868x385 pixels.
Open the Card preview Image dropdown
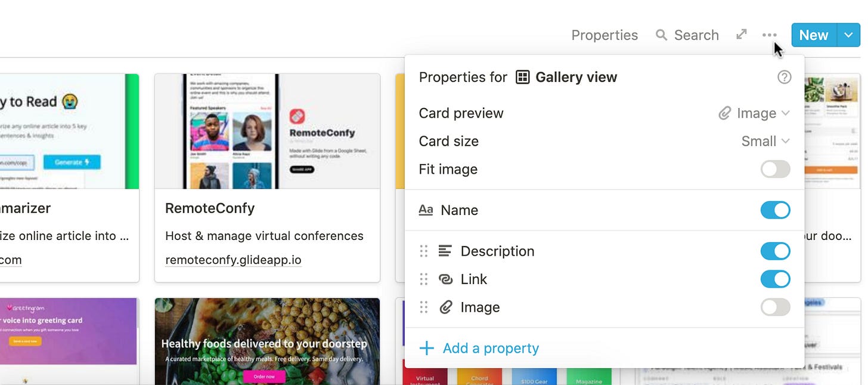pos(754,113)
